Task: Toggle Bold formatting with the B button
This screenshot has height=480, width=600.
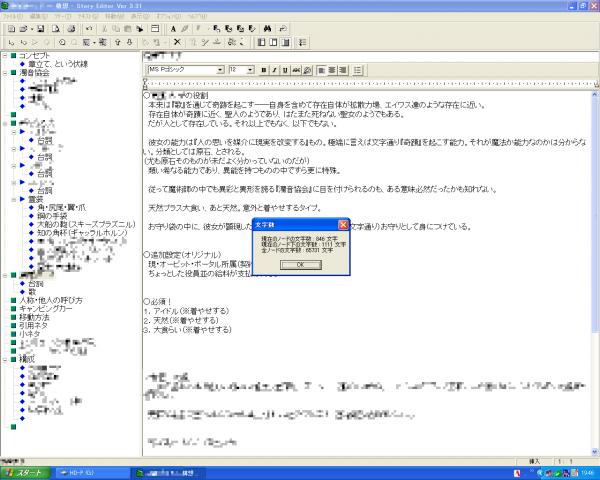Action: pyautogui.click(x=263, y=70)
